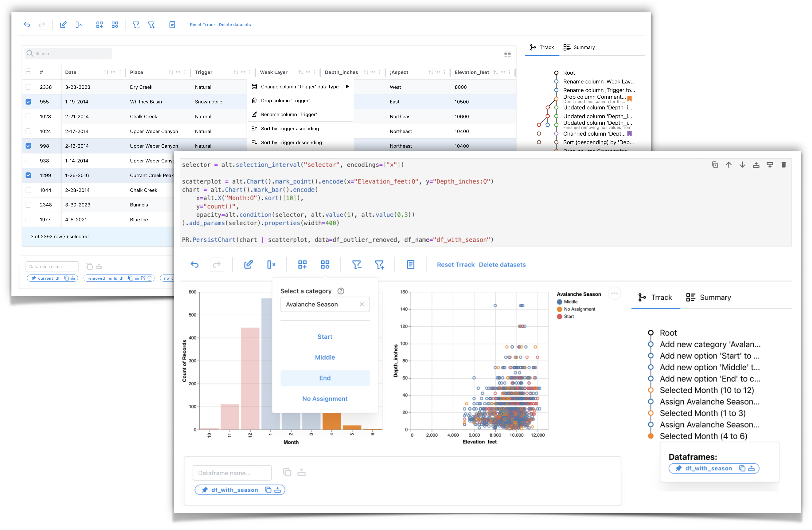Insert a cell below using the cell toolbar
Image resolution: width=812 pixels, height=530 pixels.
[x=770, y=165]
